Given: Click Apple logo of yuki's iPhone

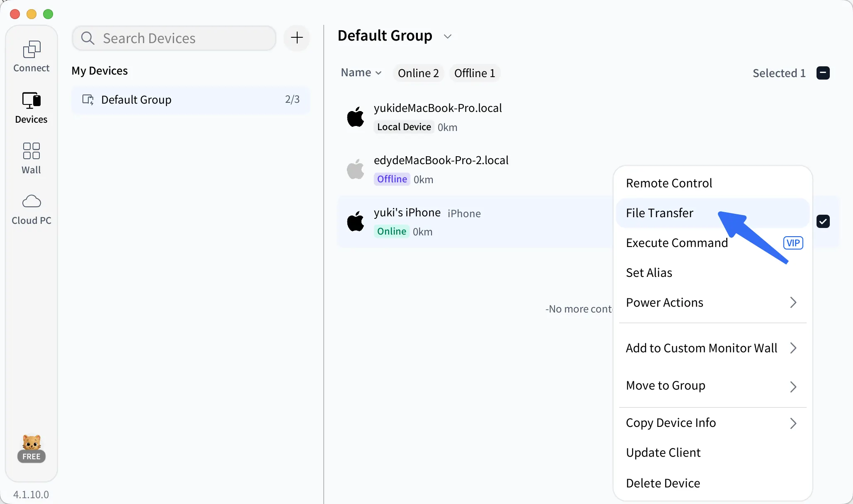Looking at the screenshot, I should pyautogui.click(x=355, y=221).
